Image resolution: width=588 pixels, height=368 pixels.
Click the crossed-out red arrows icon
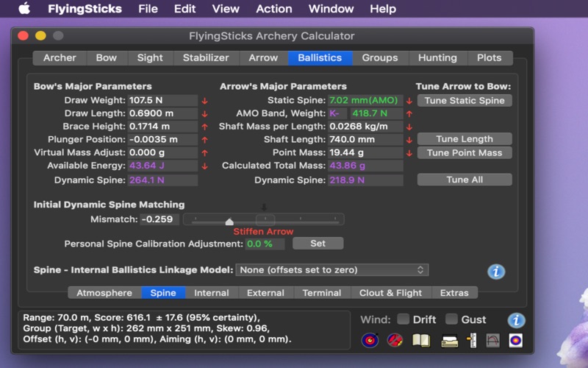click(x=395, y=340)
